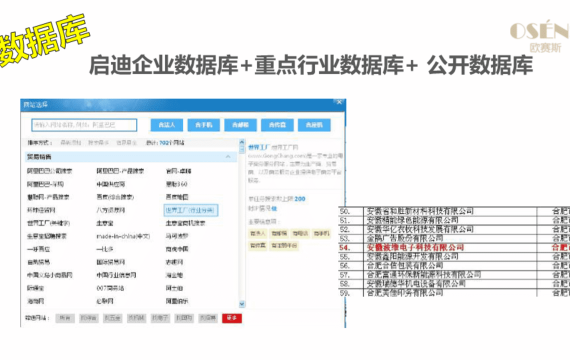Click the scrollbar up arrow
The image size is (570, 360).
(242, 142)
